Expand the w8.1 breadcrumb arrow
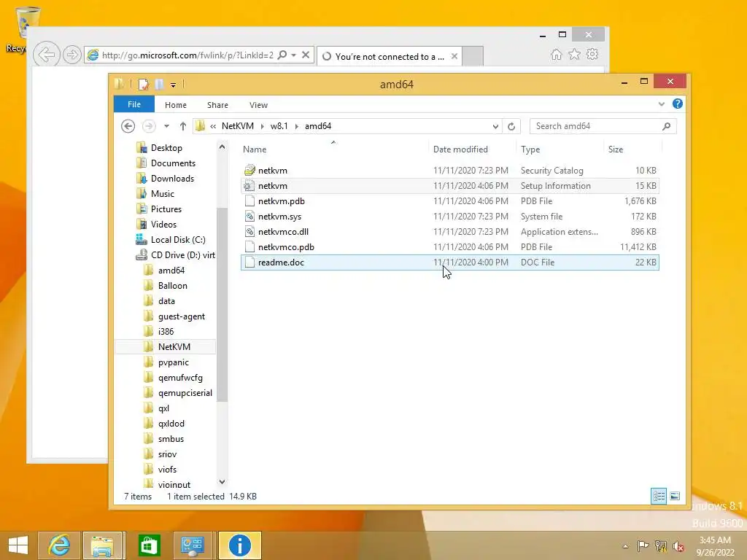 [x=296, y=126]
